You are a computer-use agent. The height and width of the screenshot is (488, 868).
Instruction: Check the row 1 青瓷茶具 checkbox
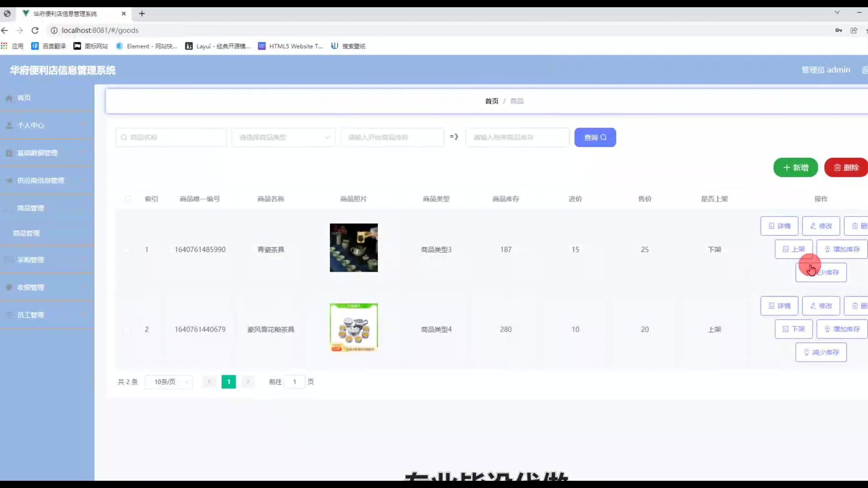127,250
